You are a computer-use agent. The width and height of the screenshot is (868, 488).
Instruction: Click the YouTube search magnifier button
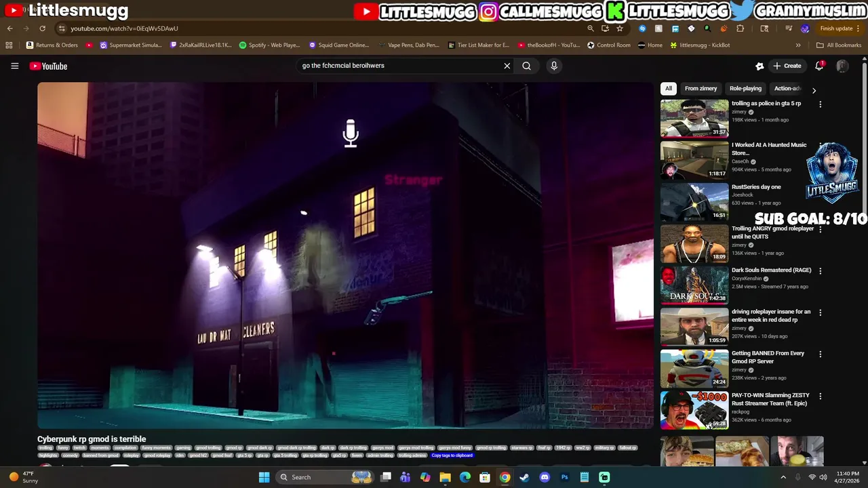(526, 66)
